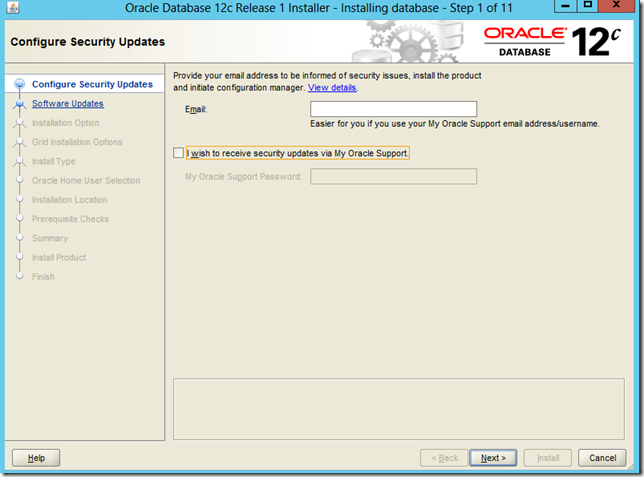Open the Help button
The image size is (644, 477).
(36, 458)
